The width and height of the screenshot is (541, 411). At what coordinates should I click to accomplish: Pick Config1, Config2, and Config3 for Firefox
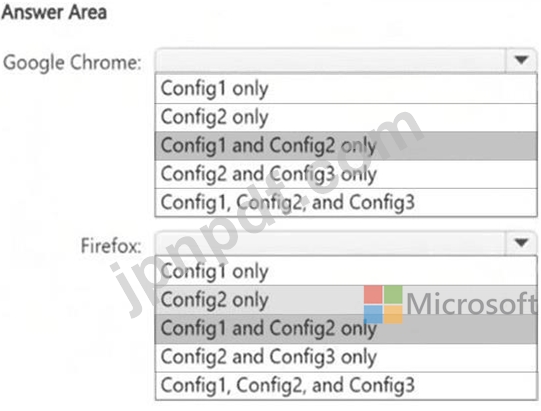click(x=346, y=385)
